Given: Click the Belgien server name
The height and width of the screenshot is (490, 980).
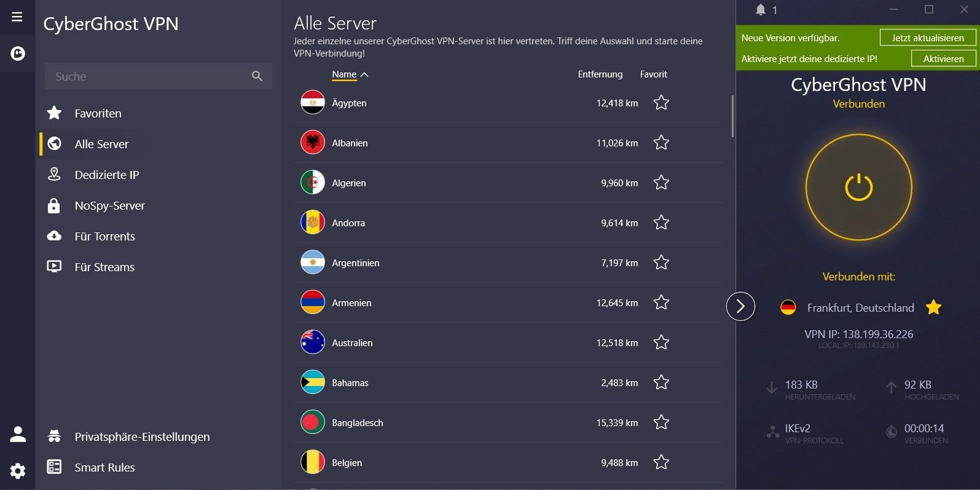Looking at the screenshot, I should coord(347,462).
